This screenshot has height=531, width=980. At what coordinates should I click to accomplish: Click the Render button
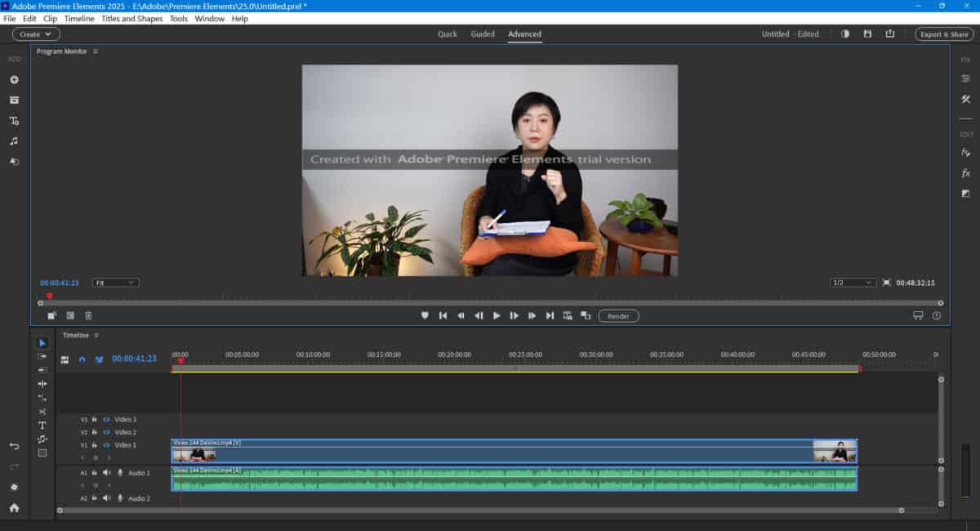tap(618, 315)
